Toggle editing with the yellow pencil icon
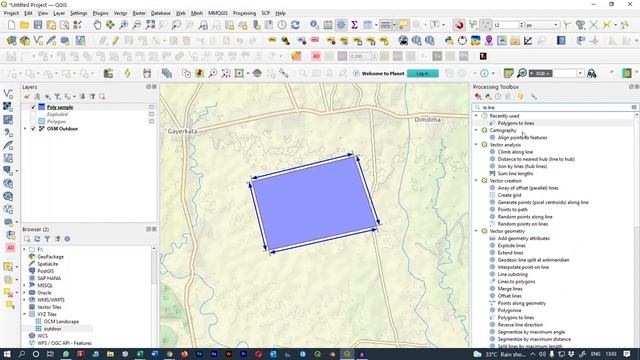Screen dimensions: 640x360 coord(116,41)
